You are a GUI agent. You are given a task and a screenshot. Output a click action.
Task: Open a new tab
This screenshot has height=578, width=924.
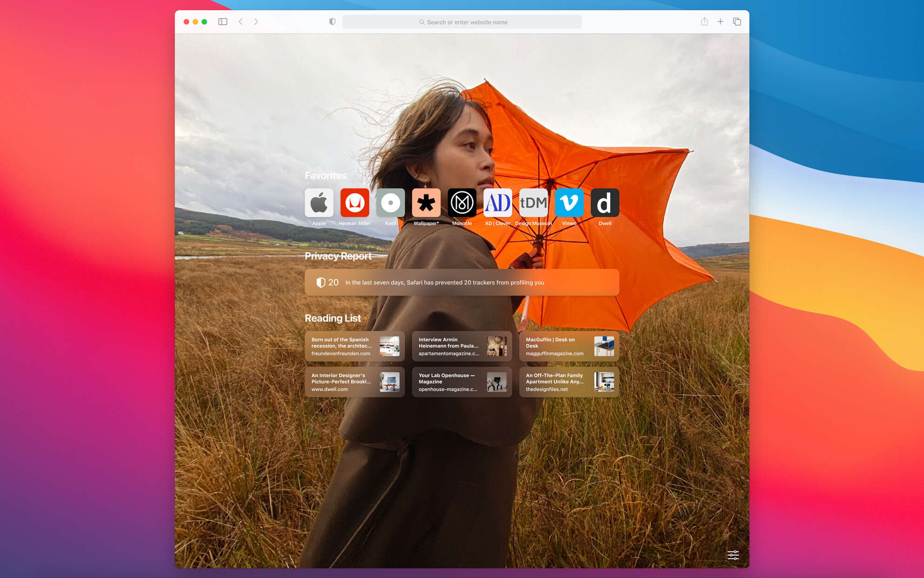[720, 21]
